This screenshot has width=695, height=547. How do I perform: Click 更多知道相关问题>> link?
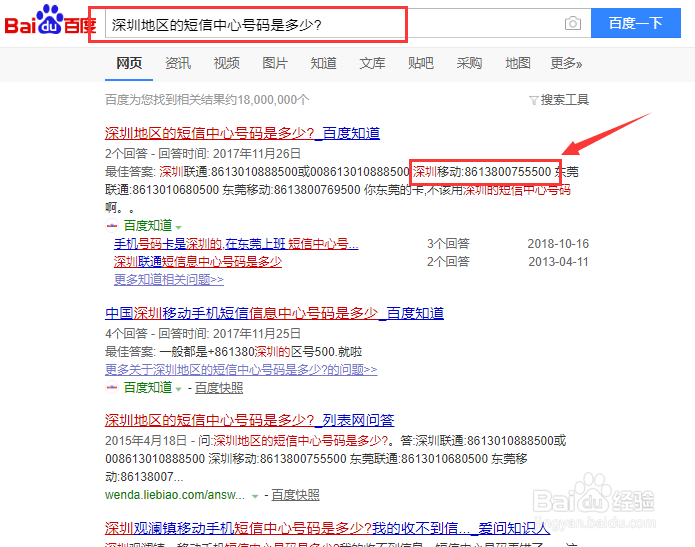click(169, 280)
